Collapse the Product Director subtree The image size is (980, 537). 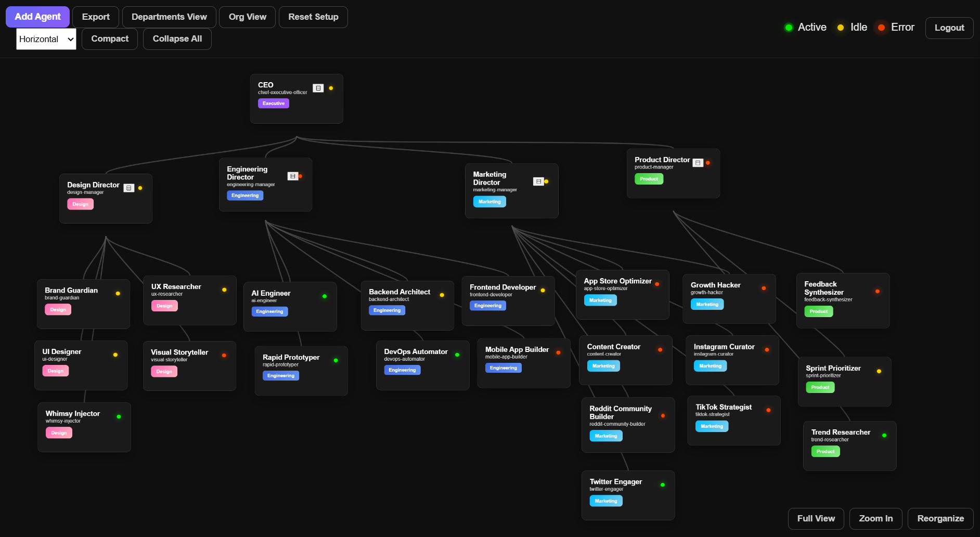tap(698, 163)
